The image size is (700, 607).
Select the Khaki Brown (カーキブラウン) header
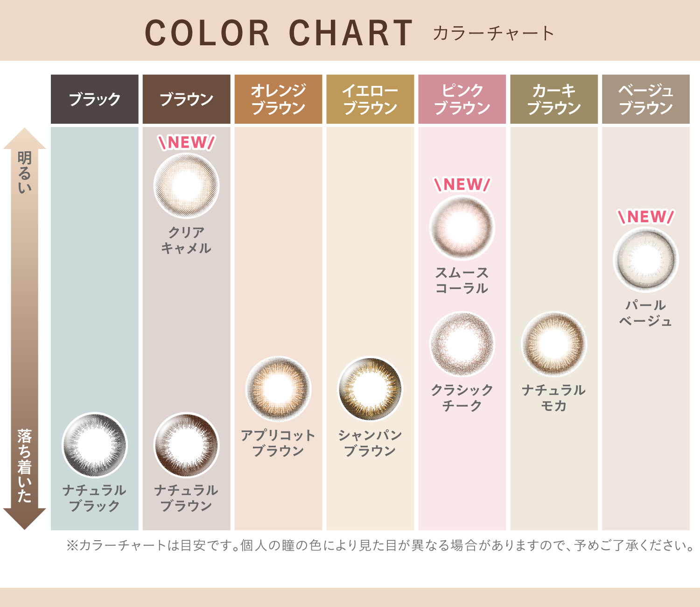coord(554,99)
